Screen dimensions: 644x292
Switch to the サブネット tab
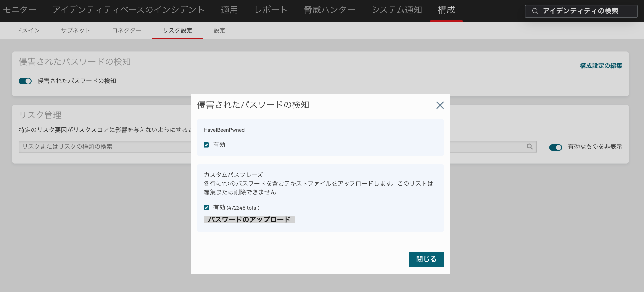point(76,30)
